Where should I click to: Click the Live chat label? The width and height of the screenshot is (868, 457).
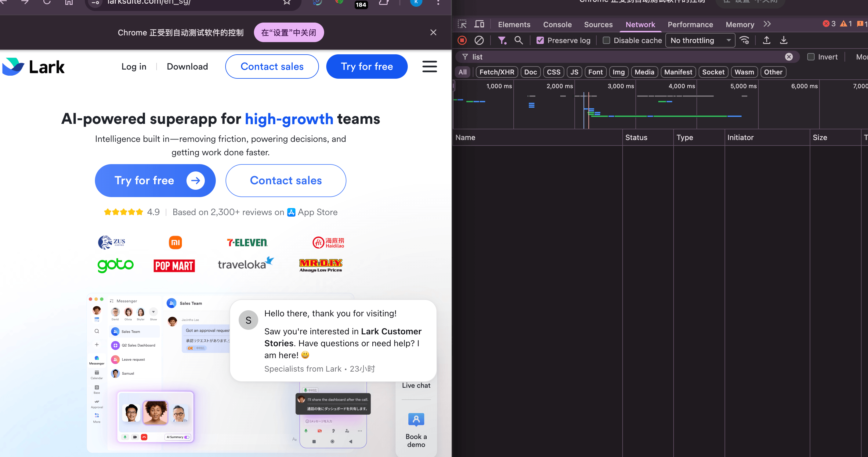[416, 386]
